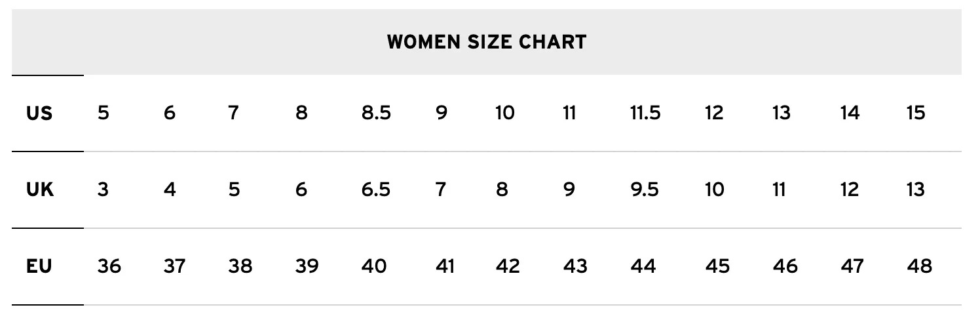Select the UK row label
The image size is (980, 320).
point(40,190)
